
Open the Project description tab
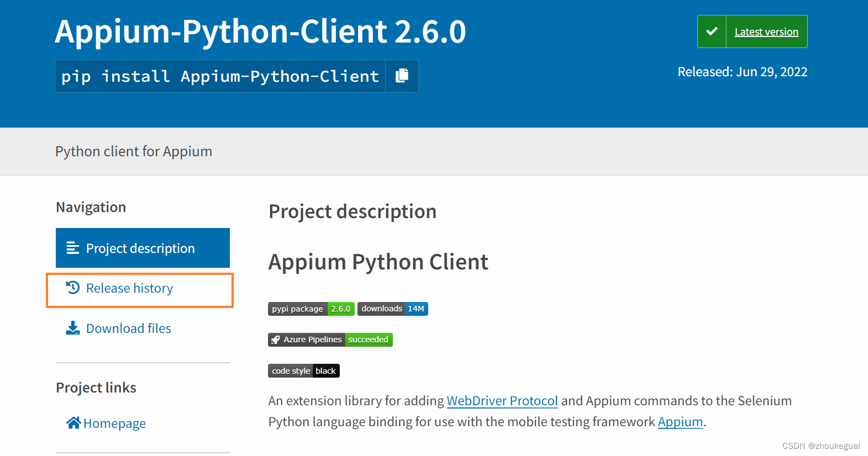click(140, 248)
